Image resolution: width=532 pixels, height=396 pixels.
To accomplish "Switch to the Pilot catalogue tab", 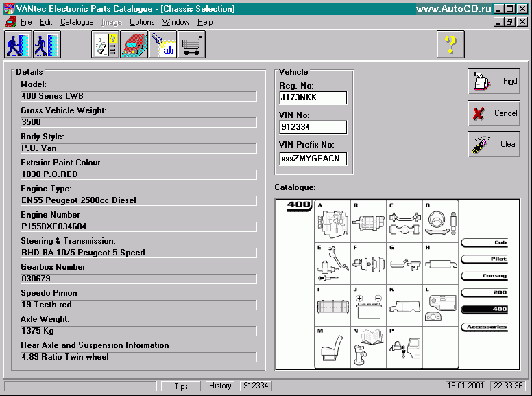I will click(x=485, y=259).
